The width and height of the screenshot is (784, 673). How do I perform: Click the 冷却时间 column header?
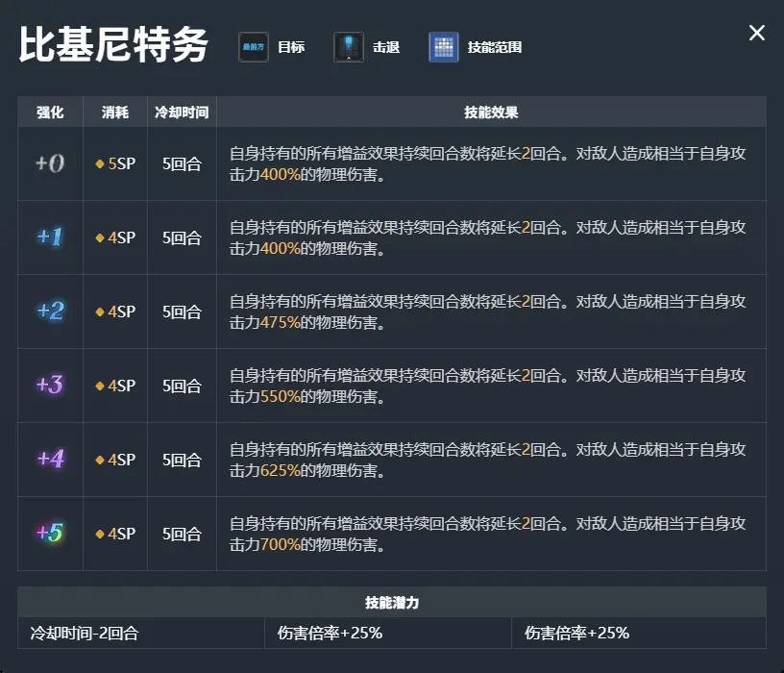click(182, 112)
